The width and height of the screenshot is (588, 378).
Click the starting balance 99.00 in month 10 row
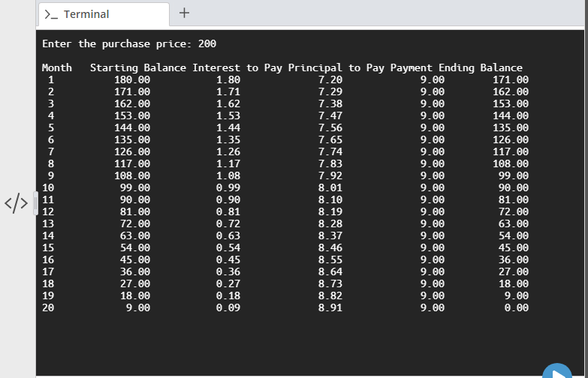tap(135, 187)
